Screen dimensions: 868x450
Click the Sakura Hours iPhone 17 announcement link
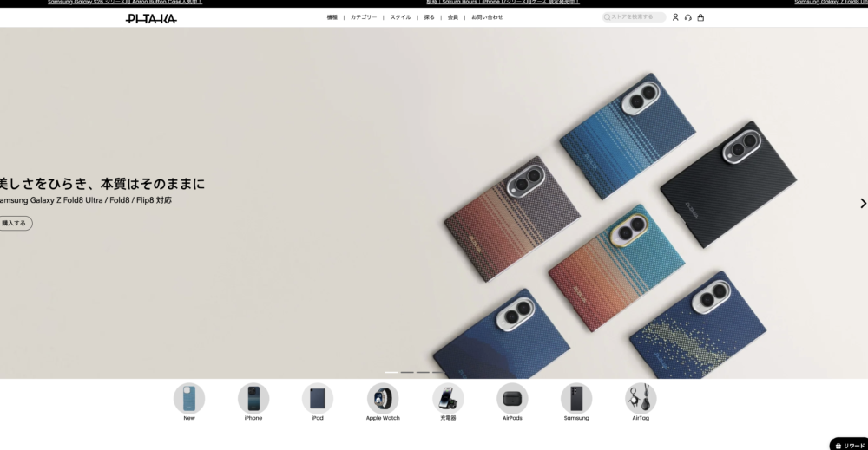point(503,3)
